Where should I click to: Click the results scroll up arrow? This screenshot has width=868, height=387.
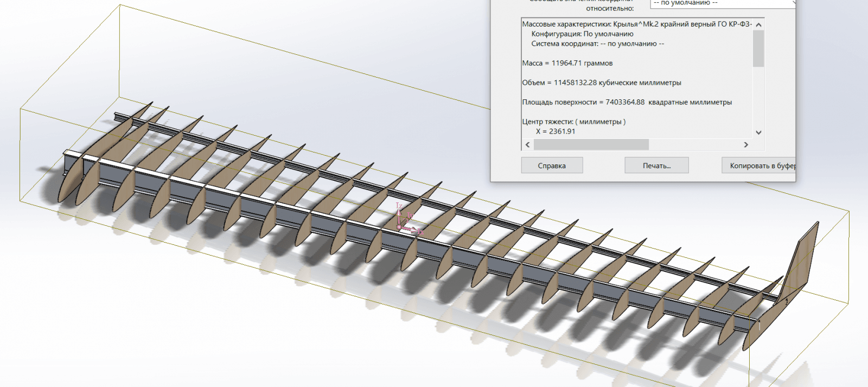(758, 24)
